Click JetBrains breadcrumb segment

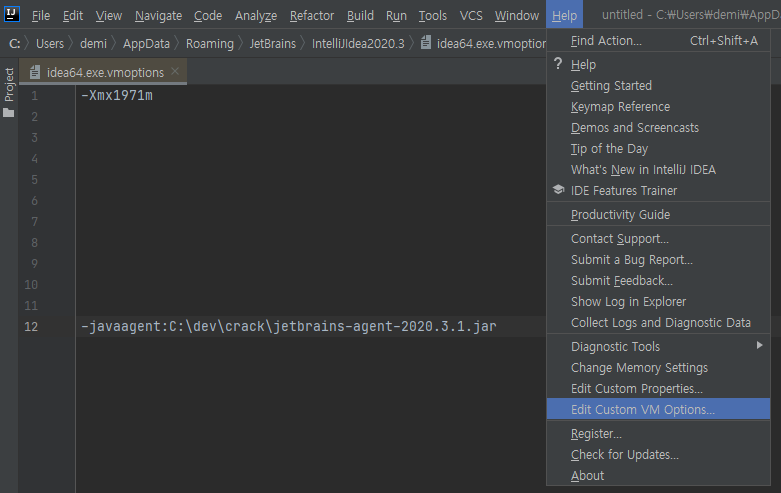pos(272,44)
